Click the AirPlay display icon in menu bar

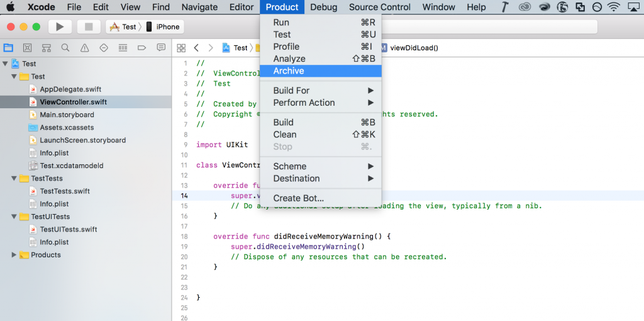click(634, 6)
